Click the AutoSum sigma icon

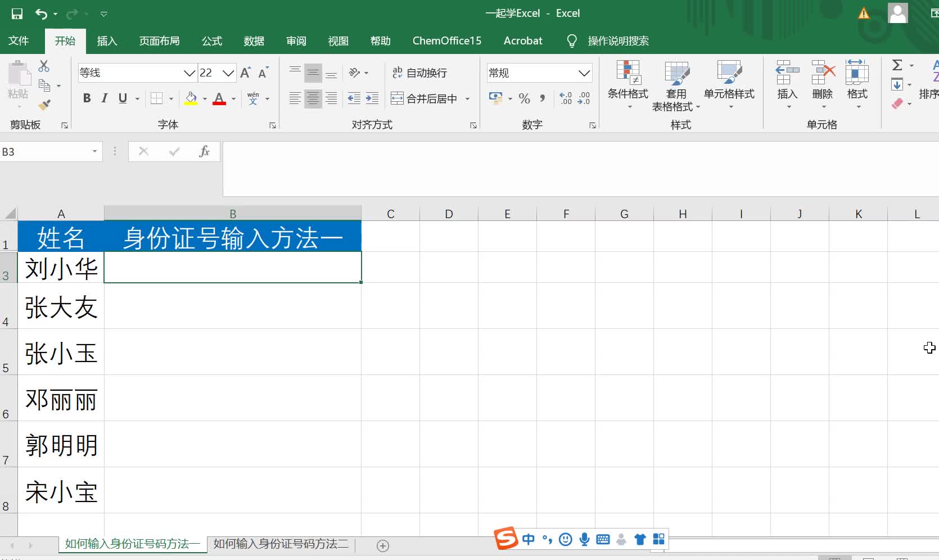(x=897, y=65)
